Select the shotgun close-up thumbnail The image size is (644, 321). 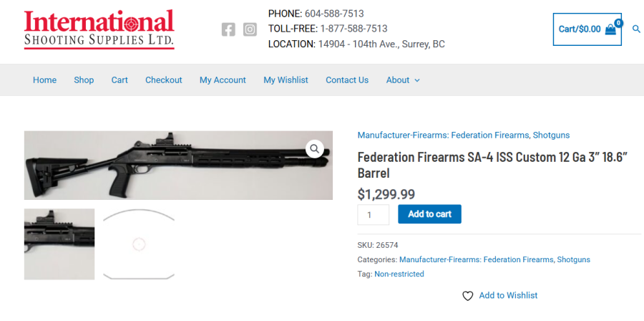click(x=59, y=244)
